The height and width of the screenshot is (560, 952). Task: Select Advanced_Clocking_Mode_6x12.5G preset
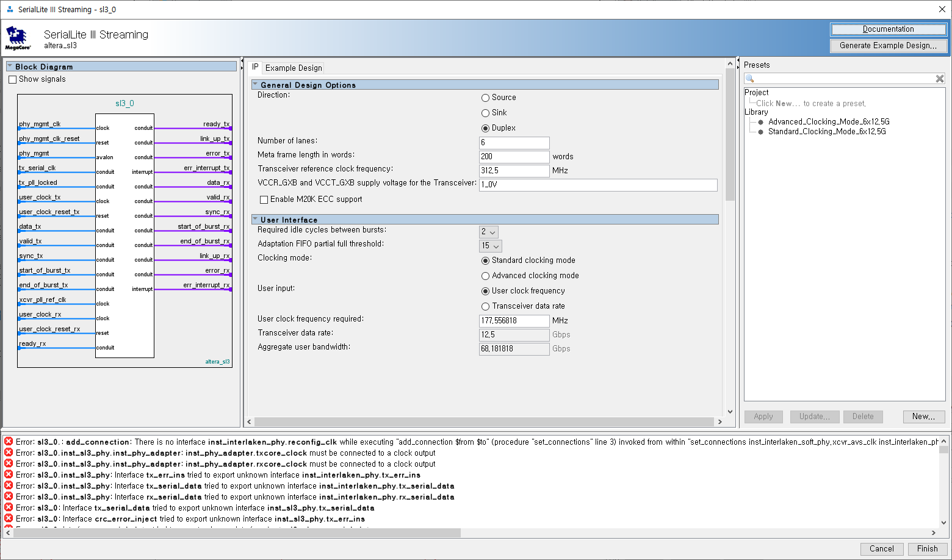pos(829,121)
